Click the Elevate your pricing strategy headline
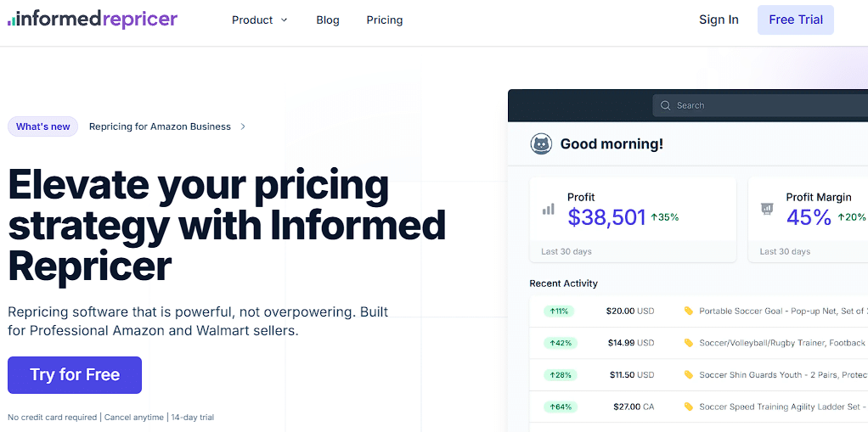This screenshot has width=868, height=432. point(227,225)
